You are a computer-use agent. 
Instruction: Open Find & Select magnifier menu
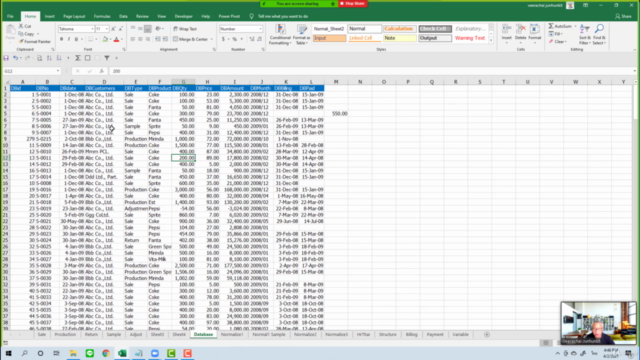pos(599,34)
